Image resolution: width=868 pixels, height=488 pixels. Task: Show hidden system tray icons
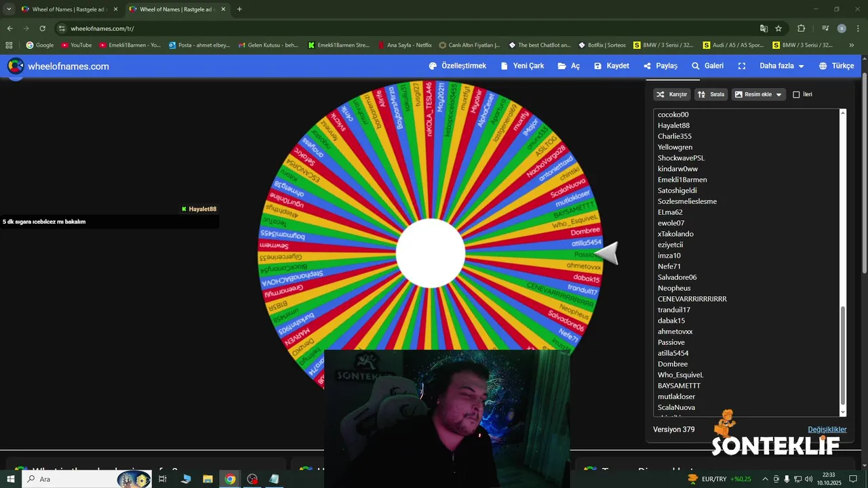[x=766, y=479]
